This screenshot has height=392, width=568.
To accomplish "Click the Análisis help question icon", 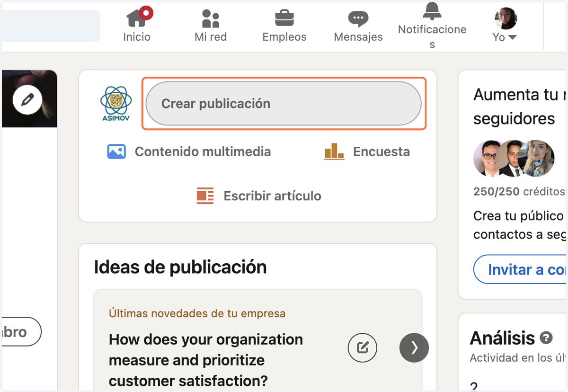I will coord(546,338).
